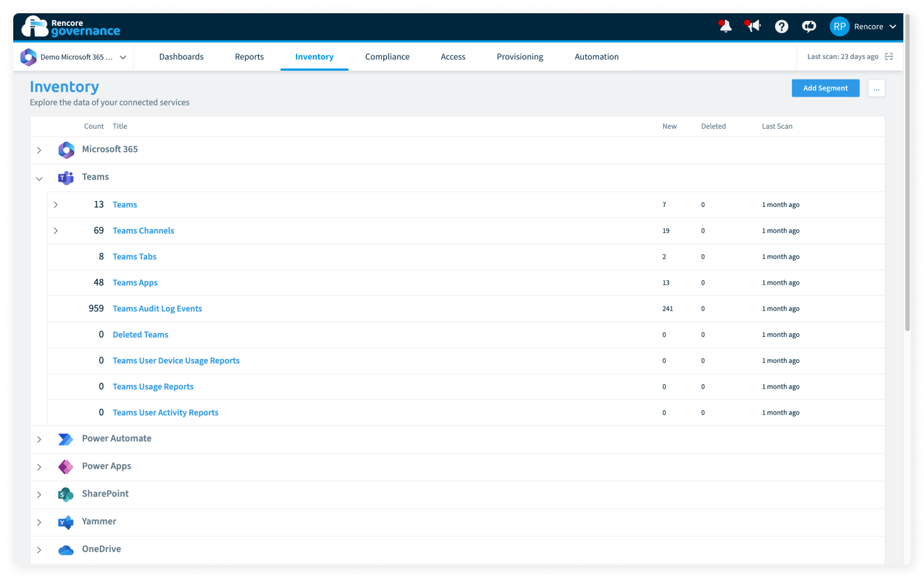Open the Teams Apps link
Image resolution: width=924 pixels, height=578 pixels.
coord(135,283)
